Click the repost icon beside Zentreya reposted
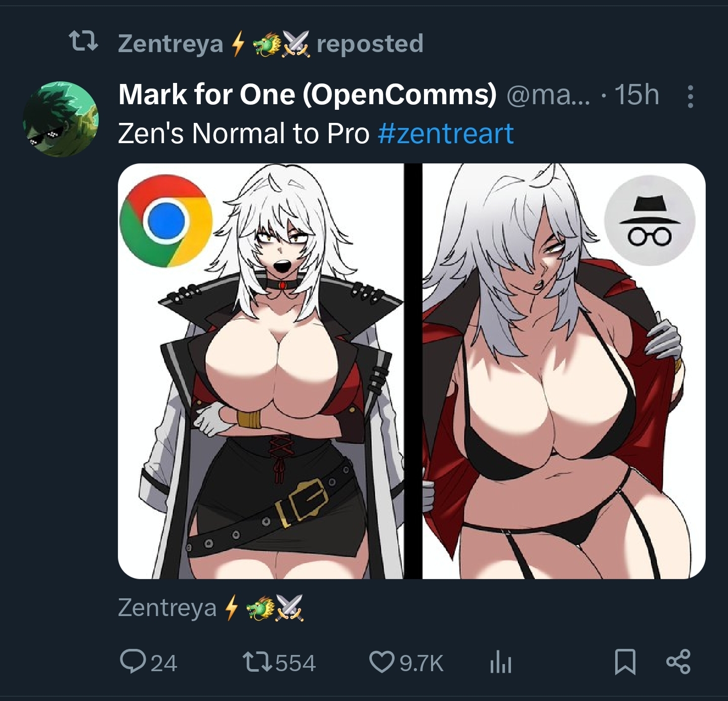The image size is (728, 701). [x=83, y=42]
